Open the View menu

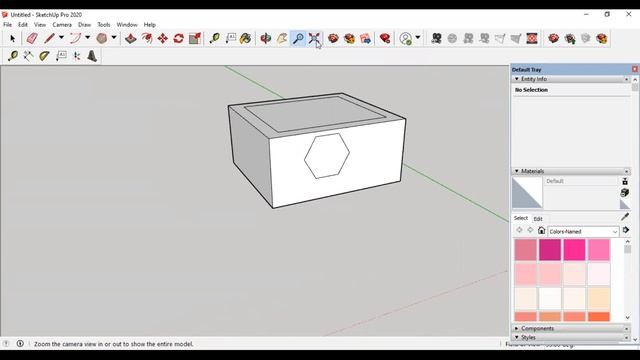pos(40,24)
